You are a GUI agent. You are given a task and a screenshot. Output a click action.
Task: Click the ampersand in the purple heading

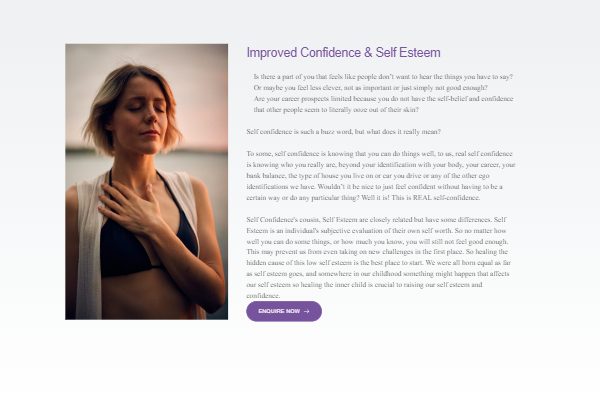tap(368, 52)
